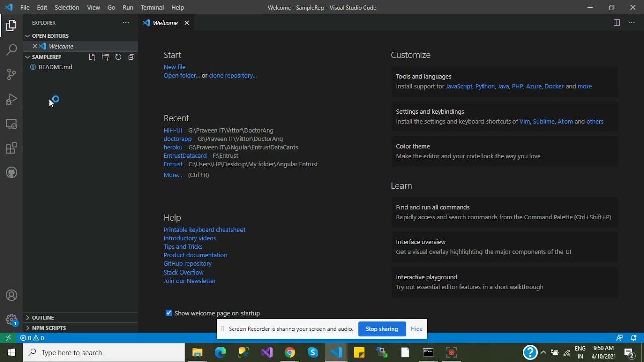Install Vim keybindings link
Viewport: 644px width, 362px height.
click(x=525, y=121)
